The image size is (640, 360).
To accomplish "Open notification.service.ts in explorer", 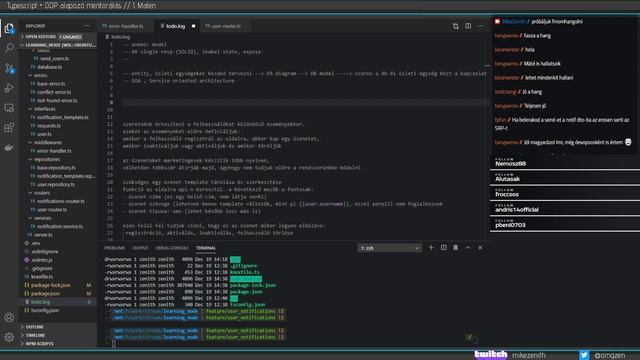I will [x=60, y=227].
